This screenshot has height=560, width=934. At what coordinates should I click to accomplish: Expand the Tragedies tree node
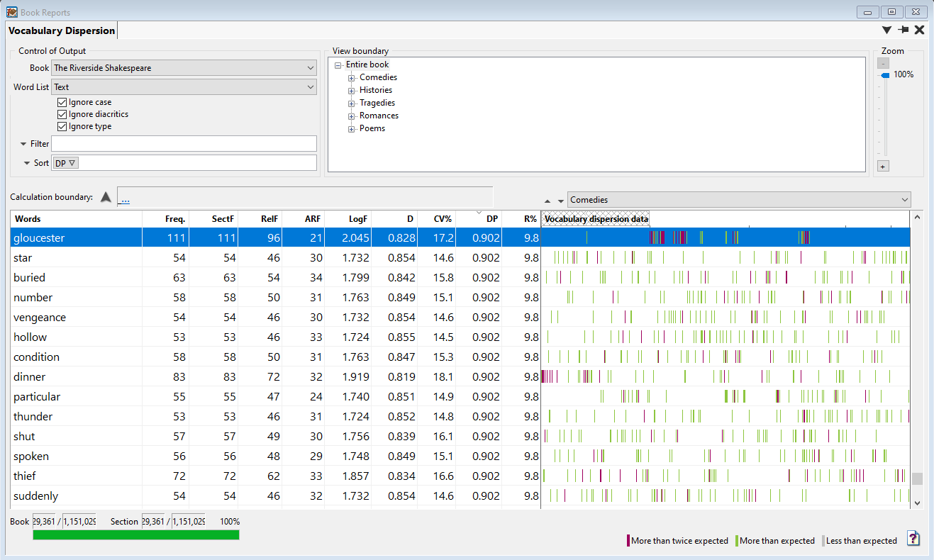pyautogui.click(x=351, y=103)
